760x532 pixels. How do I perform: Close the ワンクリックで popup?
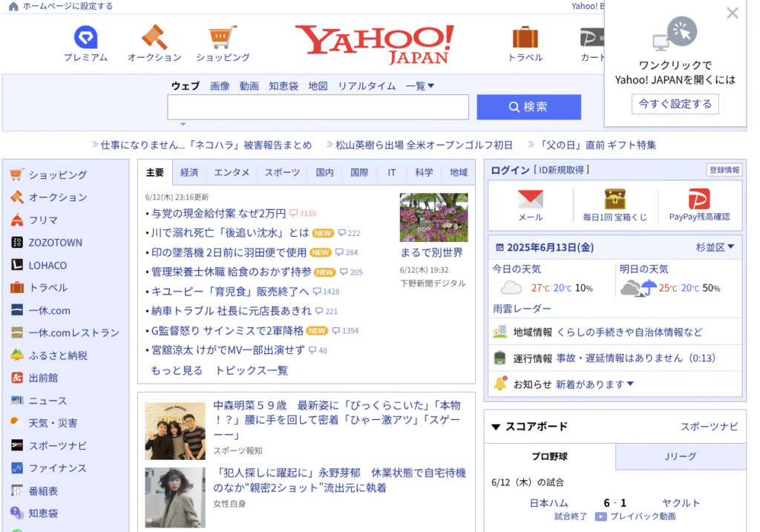coord(733,13)
